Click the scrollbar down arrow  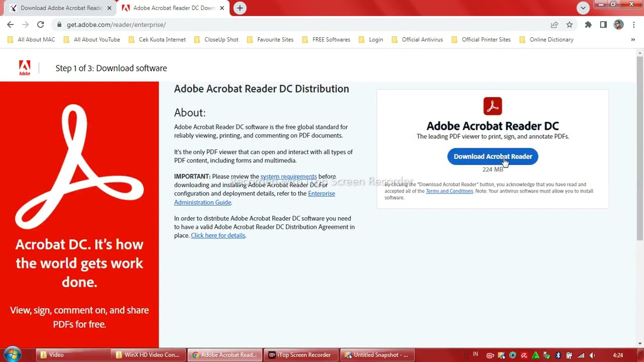(x=640, y=344)
